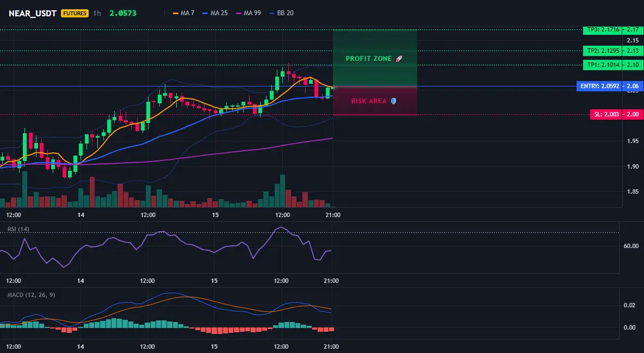Click the RSI (14) indicator title

coord(18,229)
